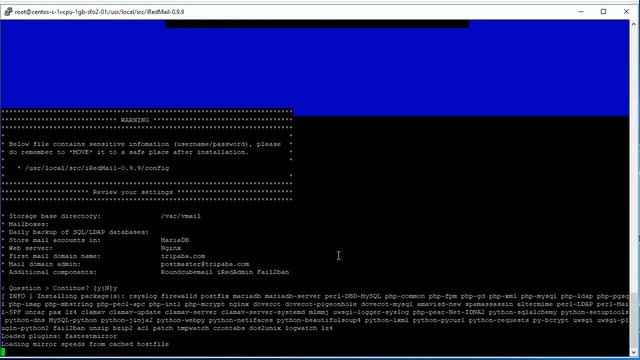Viewport: 640px width, 360px height.
Task: Click the WARNING heading text
Action: 135,120
